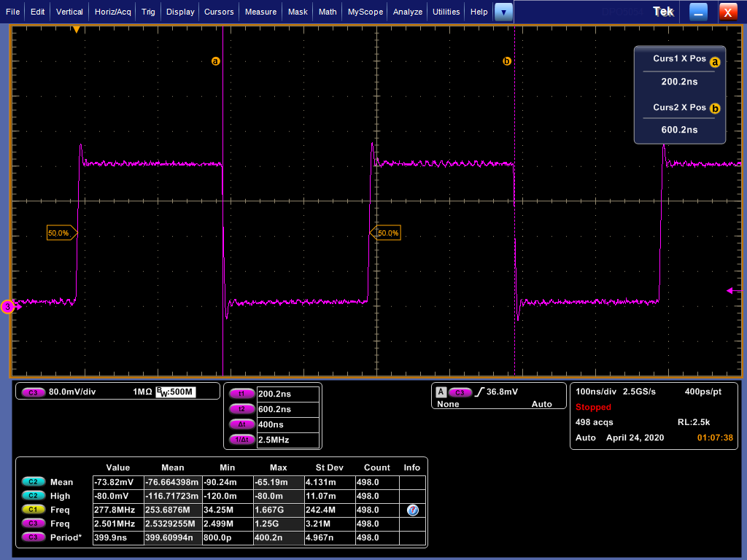Click the trigger source C3 badge
The width and height of the screenshot is (747, 560).
(x=460, y=392)
